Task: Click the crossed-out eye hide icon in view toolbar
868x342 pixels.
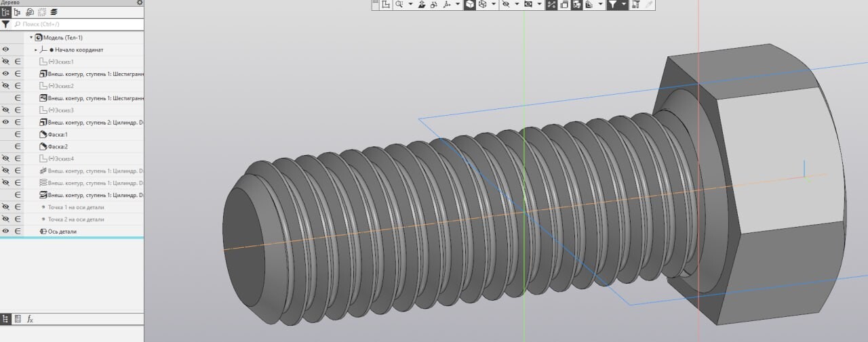Action: [x=506, y=4]
